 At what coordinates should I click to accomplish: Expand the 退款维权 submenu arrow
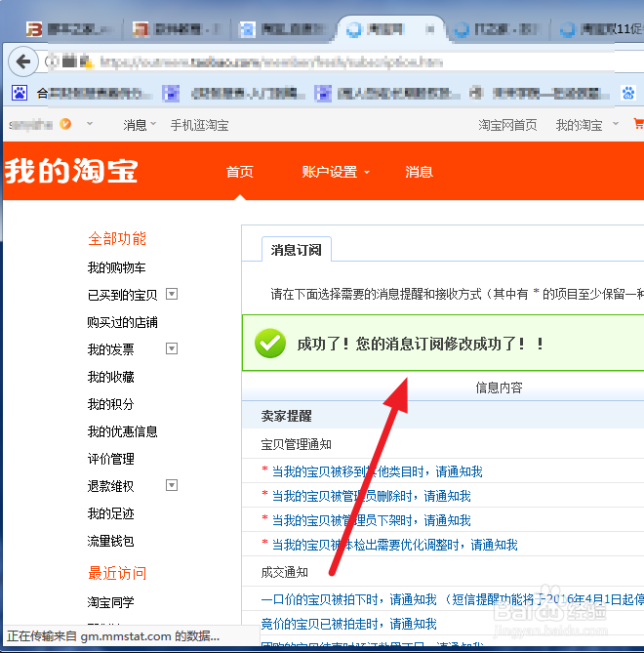[x=172, y=485]
